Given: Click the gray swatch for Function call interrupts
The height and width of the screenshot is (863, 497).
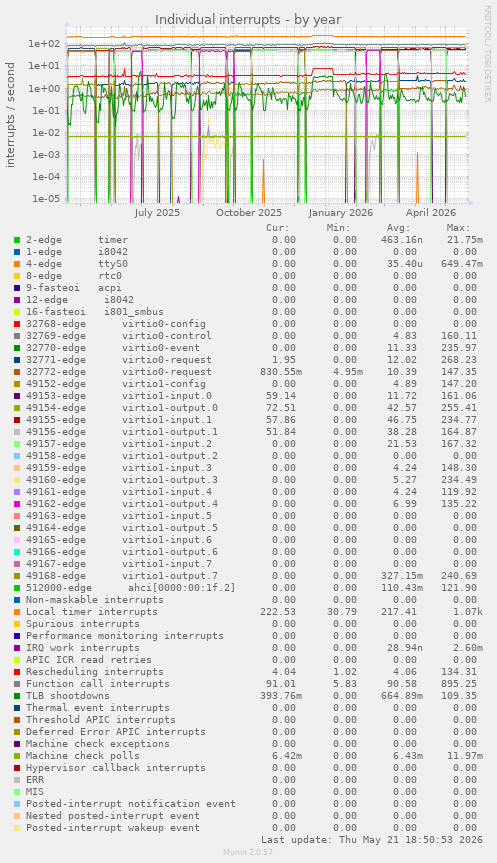Looking at the screenshot, I should coord(17,684).
